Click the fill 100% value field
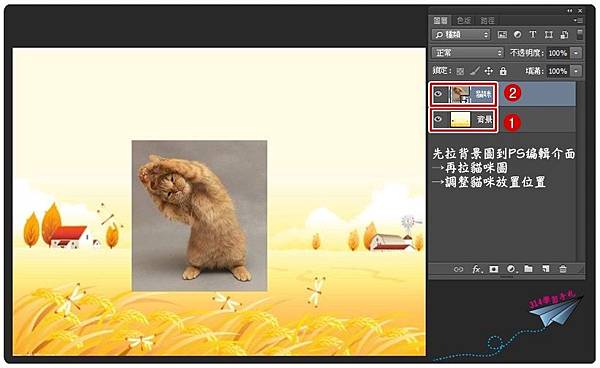This screenshot has height=368, width=600. click(558, 71)
